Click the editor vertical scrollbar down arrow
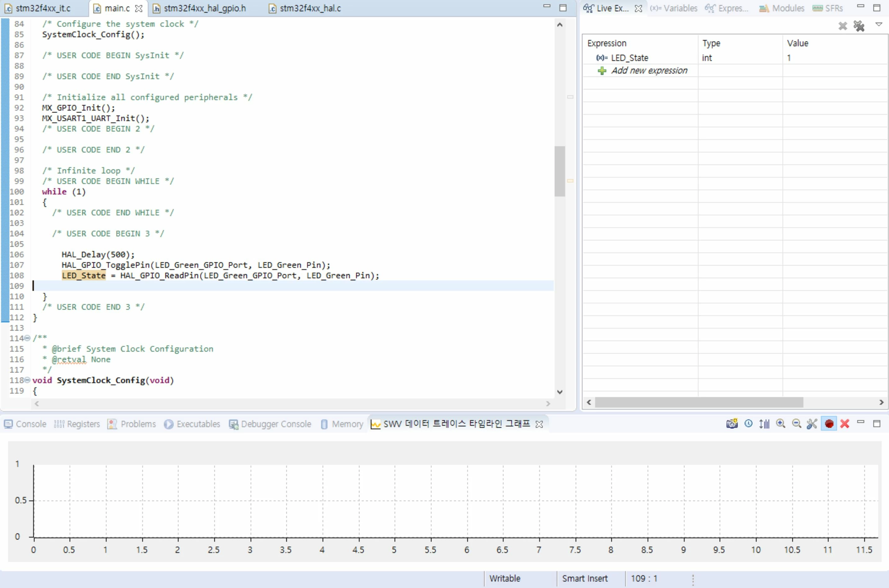The width and height of the screenshot is (889, 588). (560, 392)
